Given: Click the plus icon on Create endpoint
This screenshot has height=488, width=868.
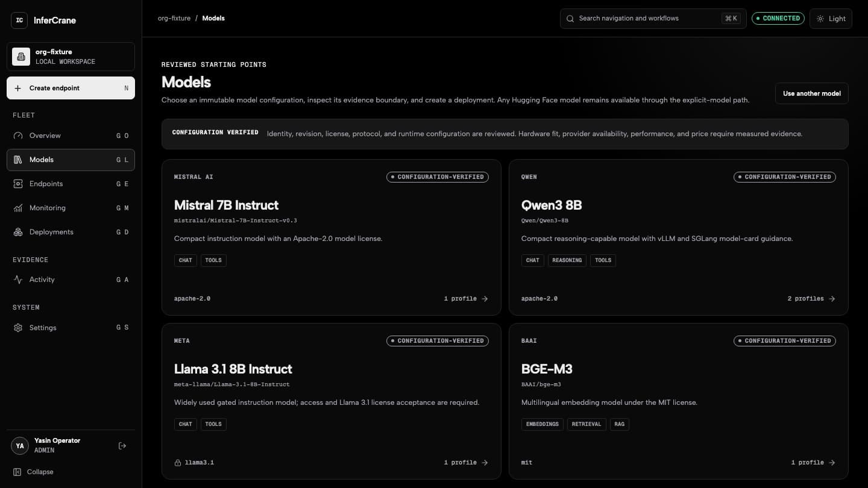Looking at the screenshot, I should pyautogui.click(x=17, y=88).
